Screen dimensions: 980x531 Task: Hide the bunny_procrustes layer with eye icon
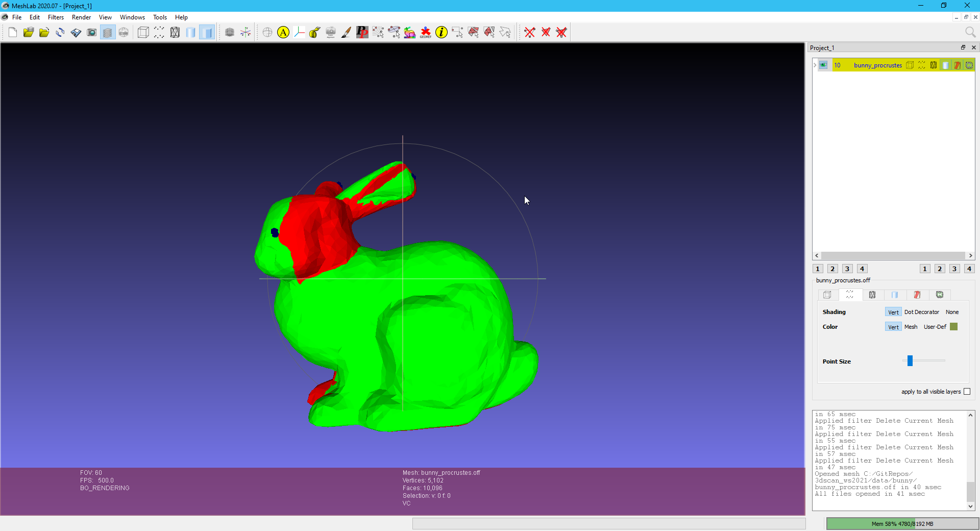pyautogui.click(x=823, y=65)
